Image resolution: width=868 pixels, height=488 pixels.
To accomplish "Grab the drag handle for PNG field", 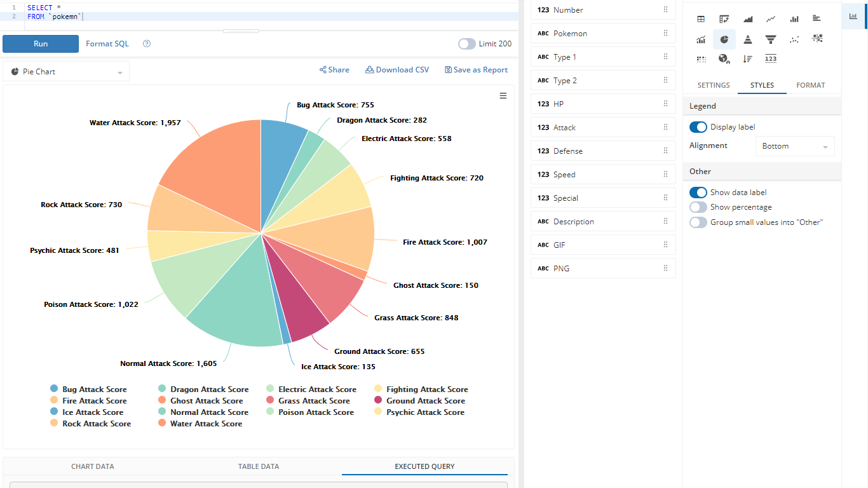I will [665, 269].
